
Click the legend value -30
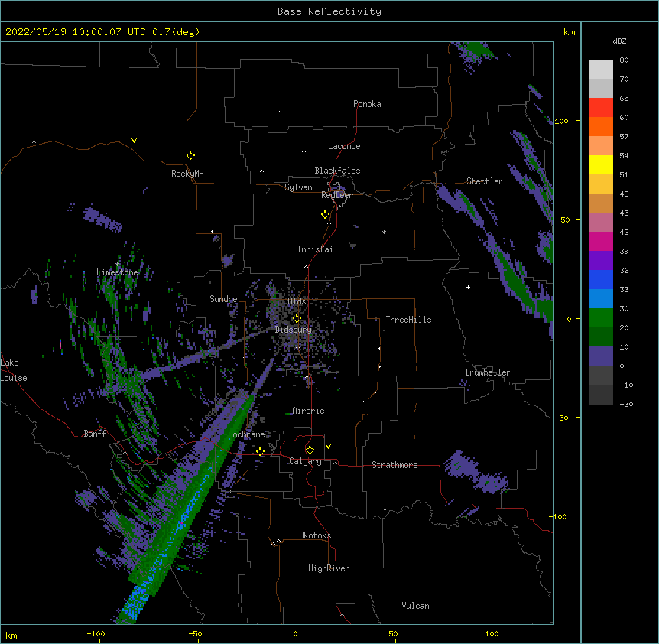pos(626,404)
